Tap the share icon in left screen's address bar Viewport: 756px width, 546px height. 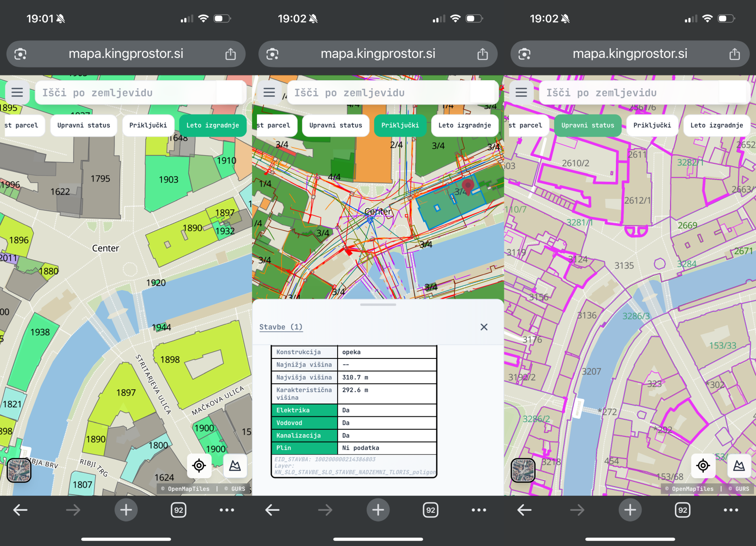(230, 54)
